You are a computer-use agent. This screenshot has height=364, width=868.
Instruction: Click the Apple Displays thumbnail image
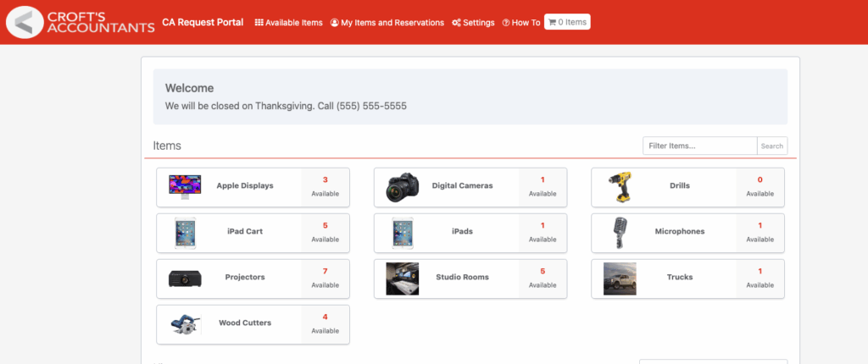pyautogui.click(x=185, y=186)
